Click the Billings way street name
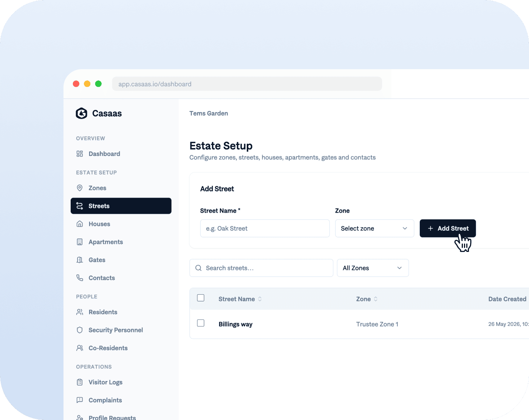 pyautogui.click(x=235, y=324)
